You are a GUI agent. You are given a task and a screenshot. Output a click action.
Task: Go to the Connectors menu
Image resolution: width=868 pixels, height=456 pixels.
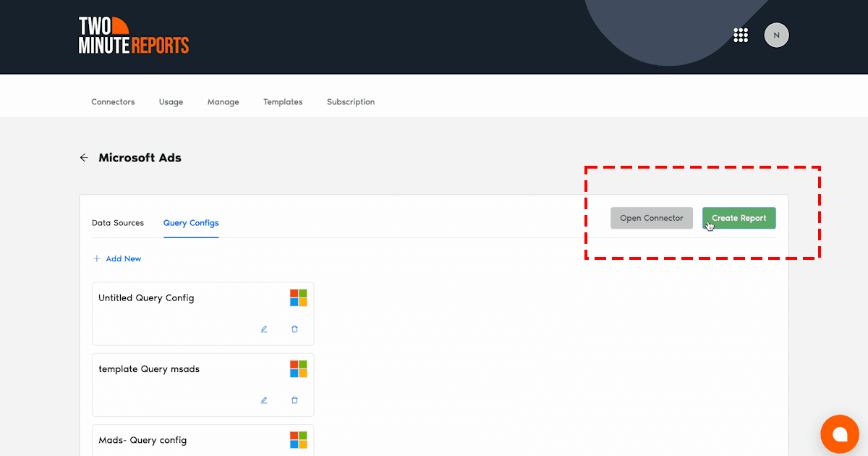pos(113,102)
